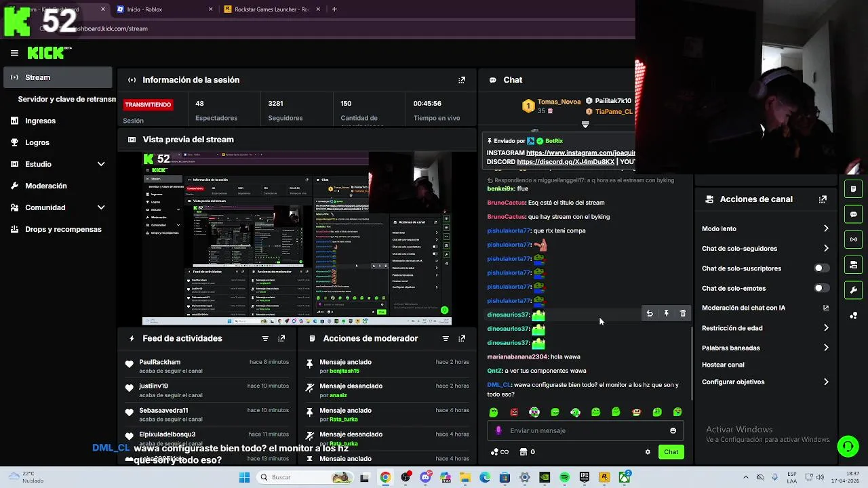The image size is (868, 488).
Task: Click the chat bubble icon in right sidebar
Action: pos(853,214)
